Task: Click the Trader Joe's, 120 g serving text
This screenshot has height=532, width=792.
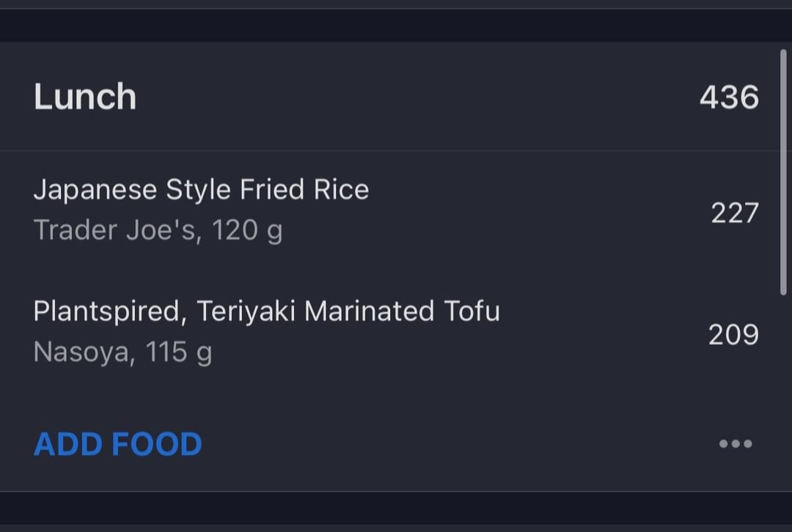Action: click(158, 231)
